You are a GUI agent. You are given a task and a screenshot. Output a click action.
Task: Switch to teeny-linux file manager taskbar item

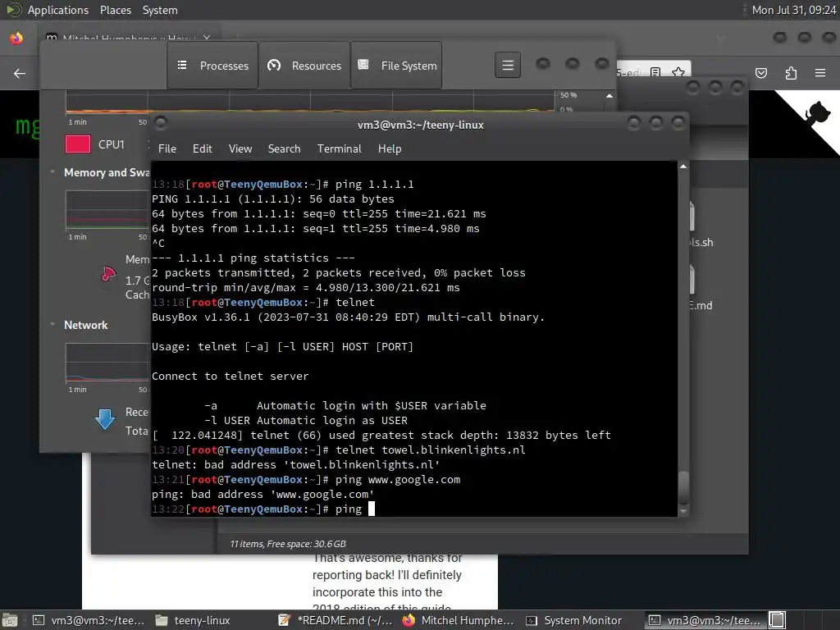coord(193,620)
